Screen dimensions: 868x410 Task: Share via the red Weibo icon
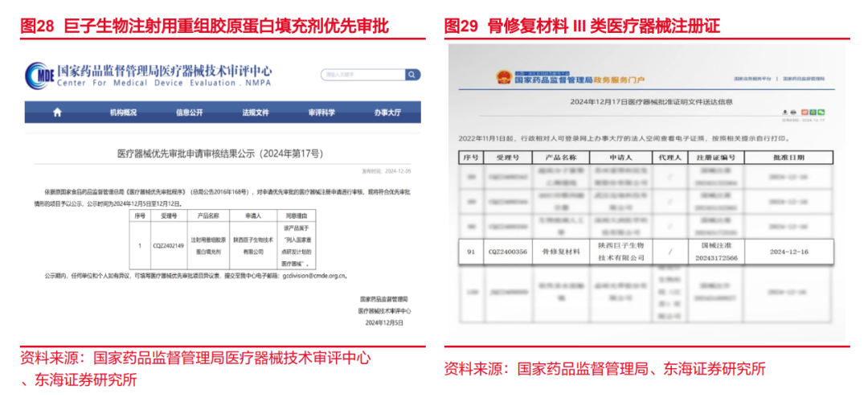[x=805, y=113]
